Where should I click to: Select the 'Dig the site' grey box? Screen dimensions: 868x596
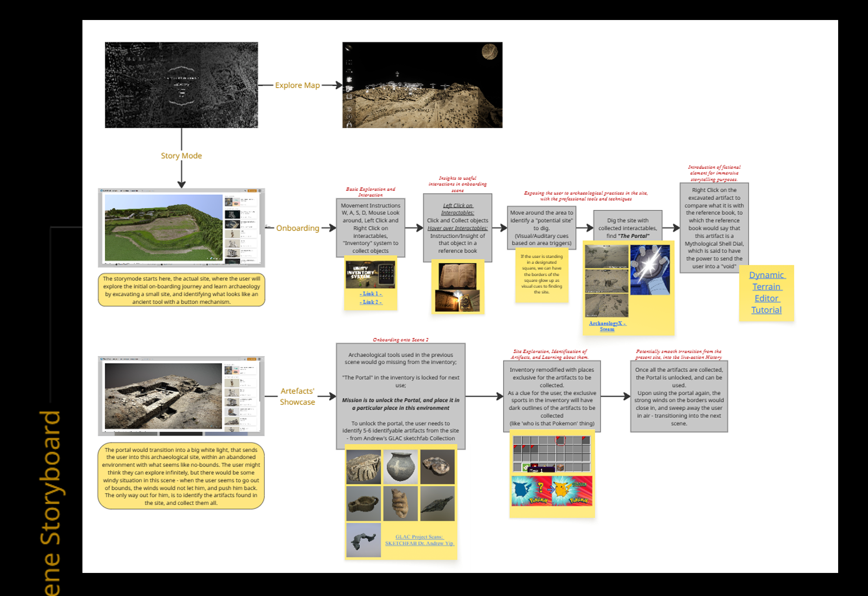[628, 226]
